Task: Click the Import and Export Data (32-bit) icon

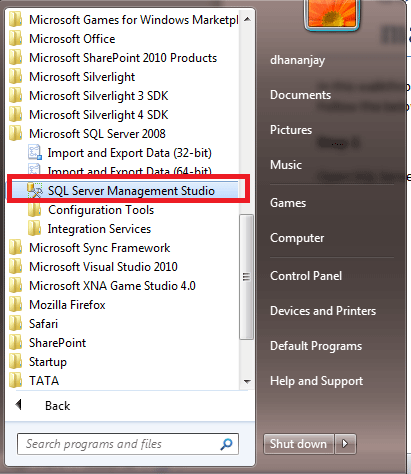Action: pos(35,152)
